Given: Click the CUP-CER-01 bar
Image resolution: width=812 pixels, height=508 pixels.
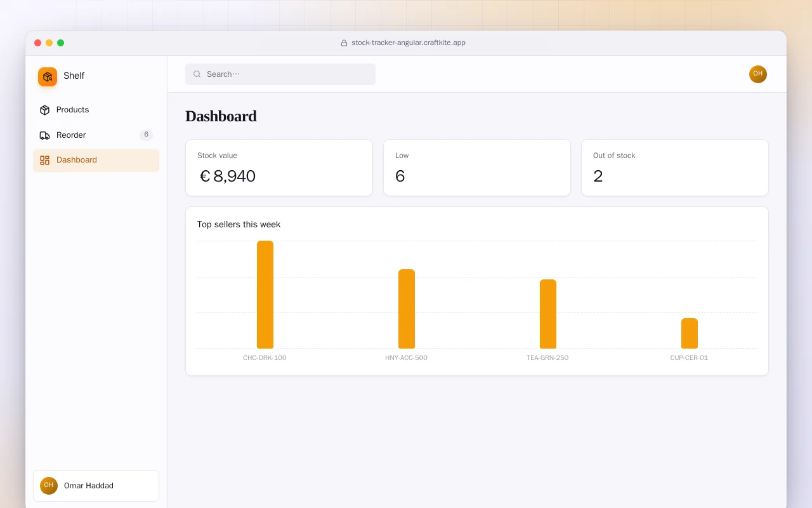Looking at the screenshot, I should [690, 333].
